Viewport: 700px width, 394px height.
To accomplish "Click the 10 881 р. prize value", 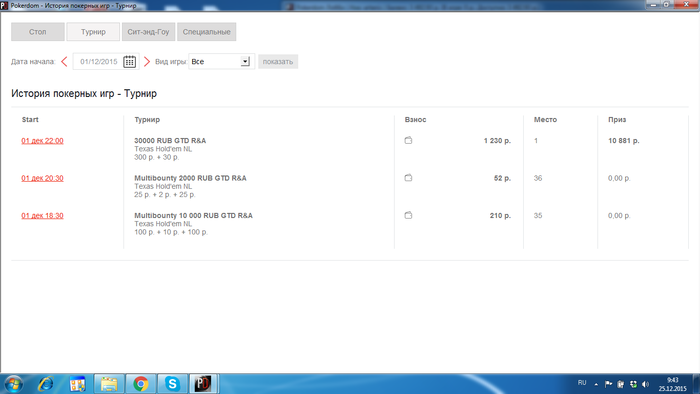I will click(x=624, y=141).
